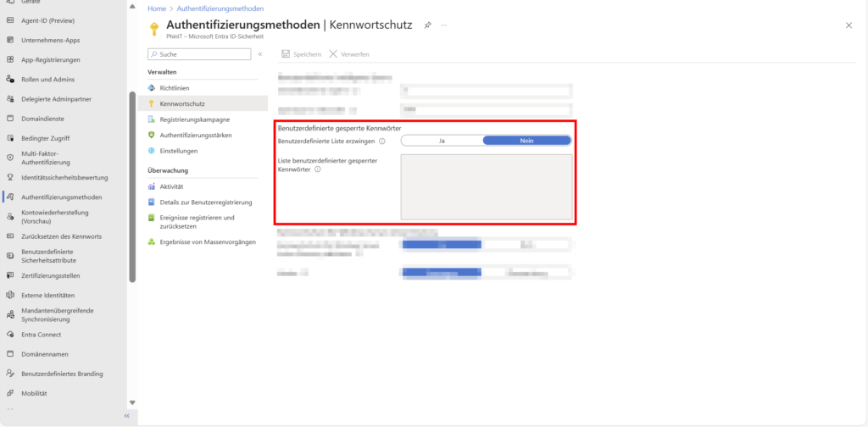Screen dimensions: 868x427
Task: Set Benutzerdefinierte Liste erzwingen to Nein
Action: pos(526,141)
